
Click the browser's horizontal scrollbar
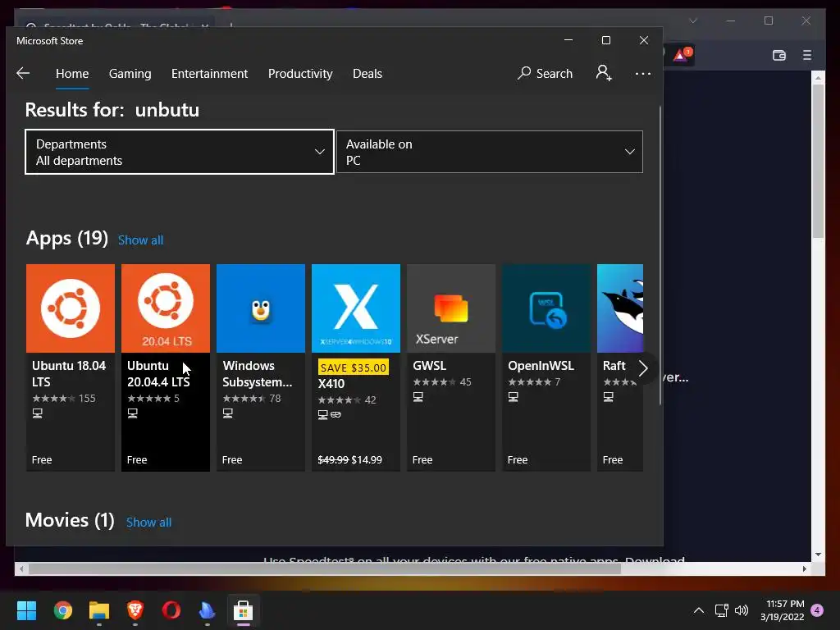point(325,569)
